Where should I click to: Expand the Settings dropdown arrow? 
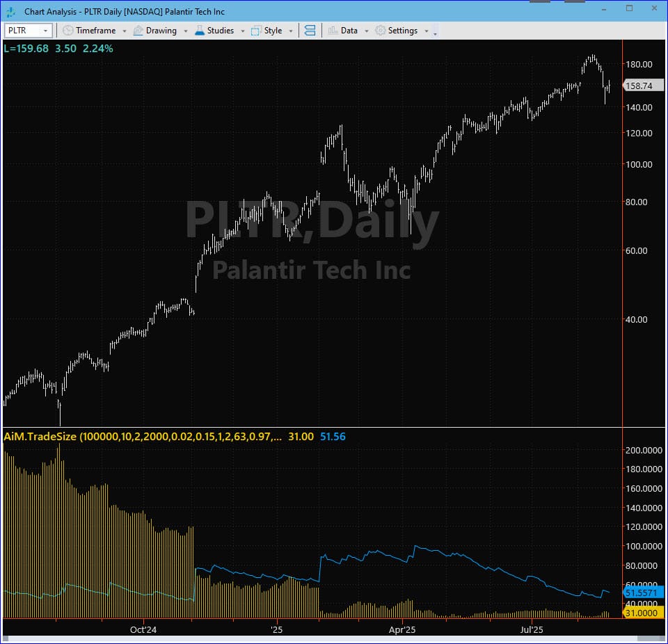point(427,31)
